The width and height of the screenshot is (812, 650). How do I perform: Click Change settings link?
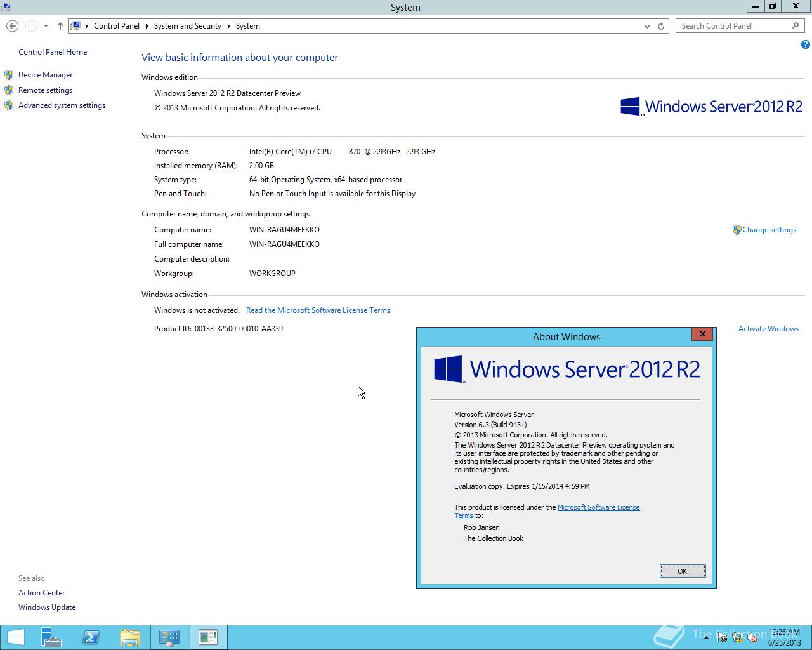pos(769,230)
